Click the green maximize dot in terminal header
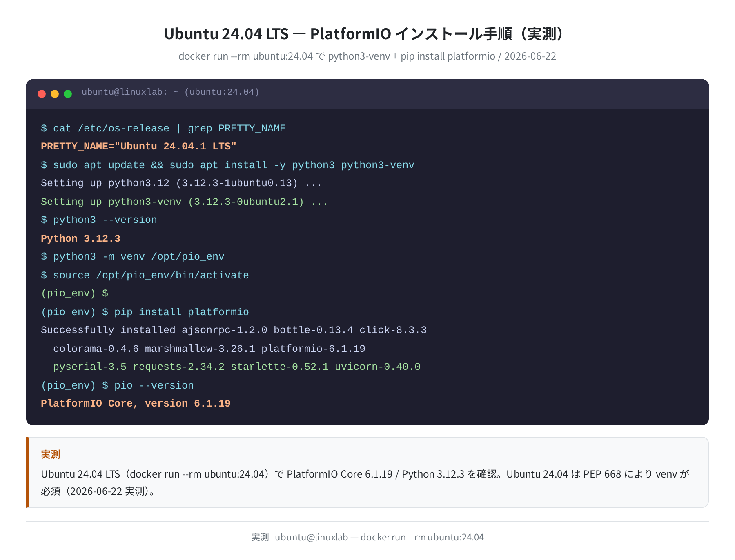The height and width of the screenshot is (560, 735). 68,94
